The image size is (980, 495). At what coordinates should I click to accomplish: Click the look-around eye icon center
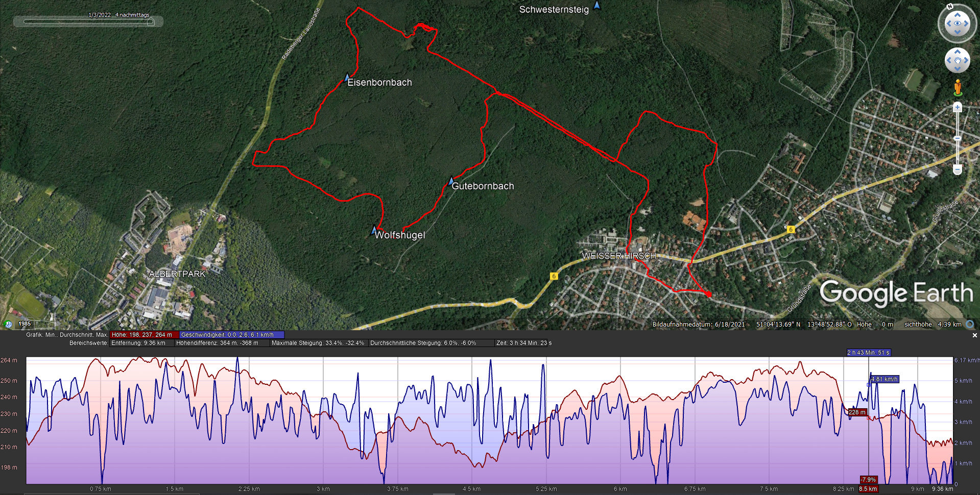[958, 23]
